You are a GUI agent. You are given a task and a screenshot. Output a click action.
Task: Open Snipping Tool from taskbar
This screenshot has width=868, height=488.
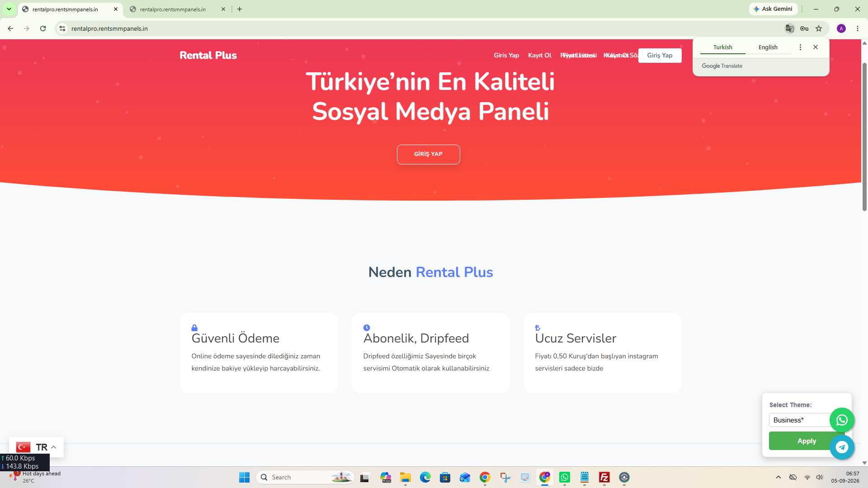pos(505,477)
